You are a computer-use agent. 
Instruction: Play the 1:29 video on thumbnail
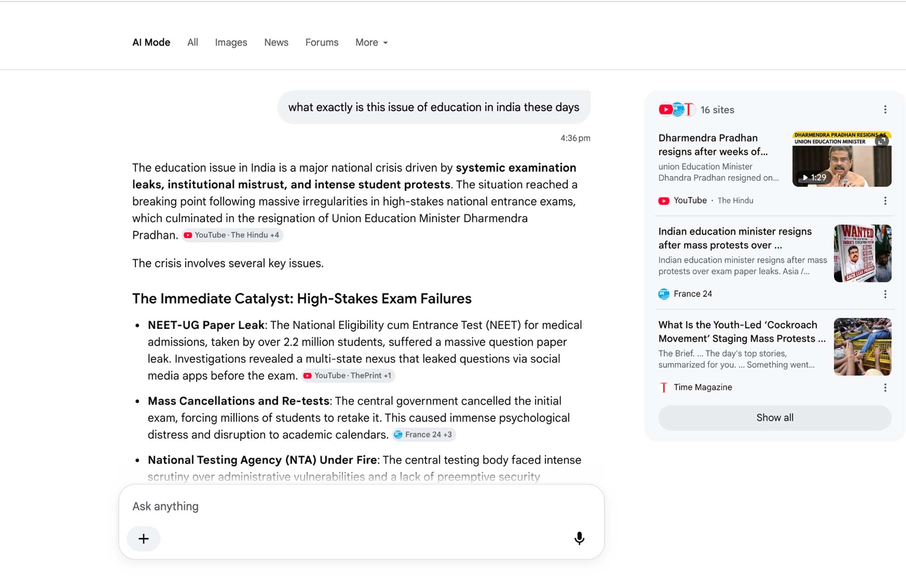tap(814, 177)
